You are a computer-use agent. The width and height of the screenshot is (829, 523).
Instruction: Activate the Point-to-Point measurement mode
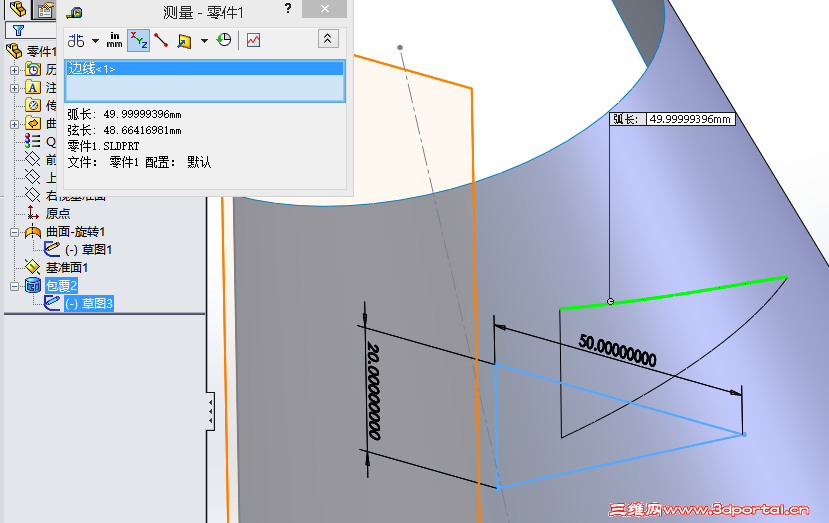tap(161, 40)
